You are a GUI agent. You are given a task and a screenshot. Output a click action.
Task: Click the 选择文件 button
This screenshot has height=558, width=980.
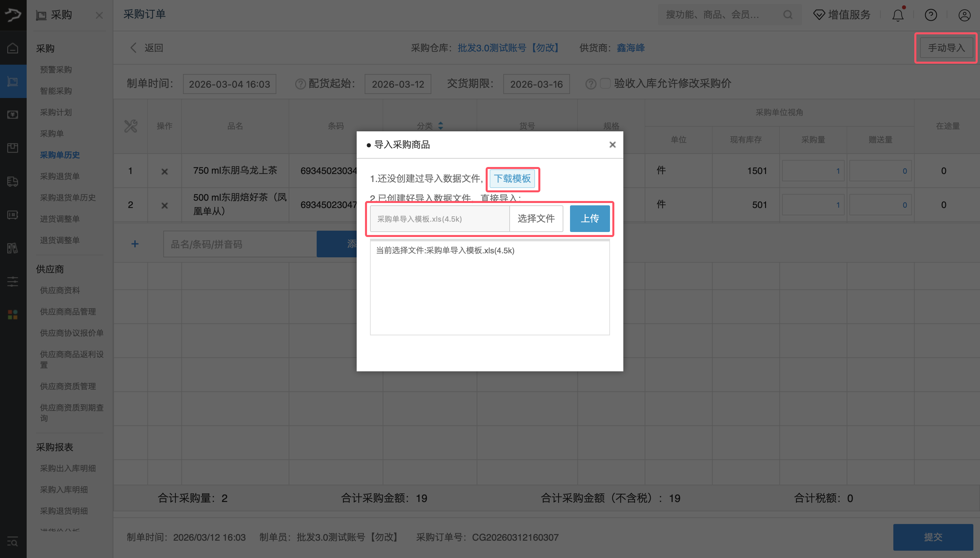(536, 218)
